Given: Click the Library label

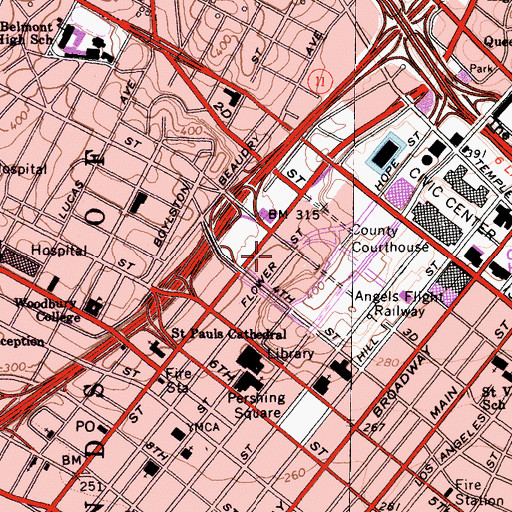Looking at the screenshot, I should [291, 354].
